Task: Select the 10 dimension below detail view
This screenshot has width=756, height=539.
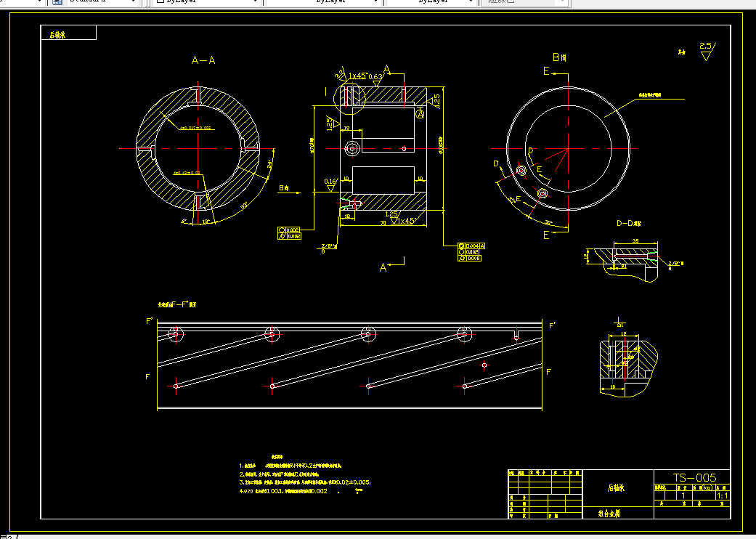Action: tap(613, 386)
